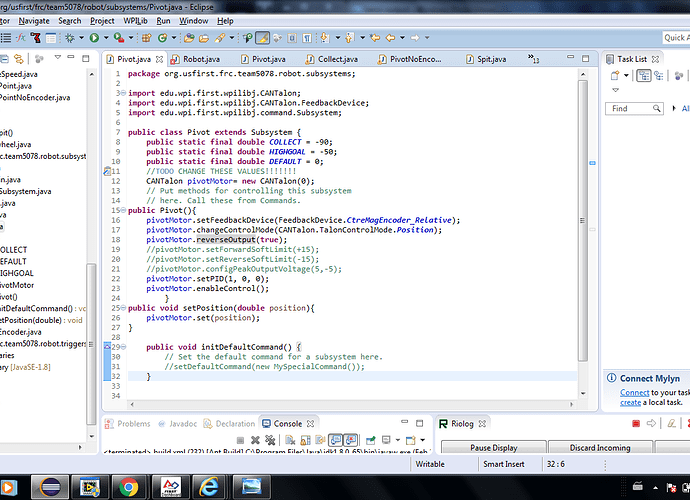Click the Search flashlight icon
Screen dimensions: 690x500
point(220,38)
